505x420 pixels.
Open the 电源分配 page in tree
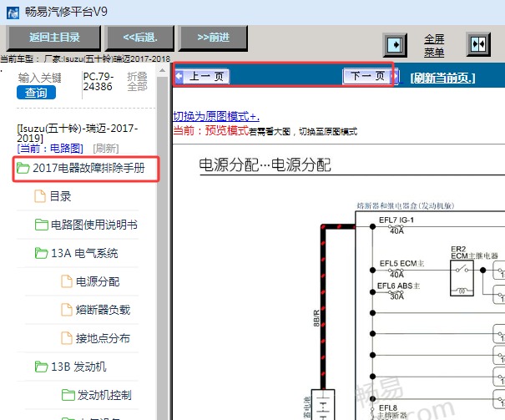[98, 281]
